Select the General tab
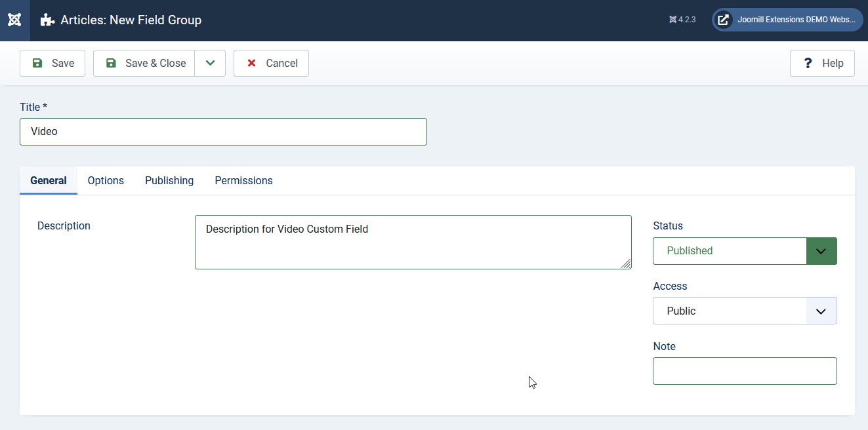The width and height of the screenshot is (868, 430). pos(49,181)
